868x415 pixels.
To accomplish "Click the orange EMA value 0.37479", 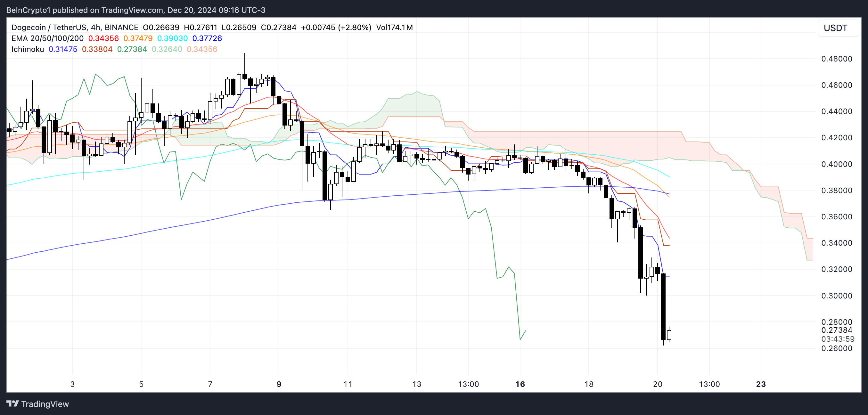I will tap(138, 38).
